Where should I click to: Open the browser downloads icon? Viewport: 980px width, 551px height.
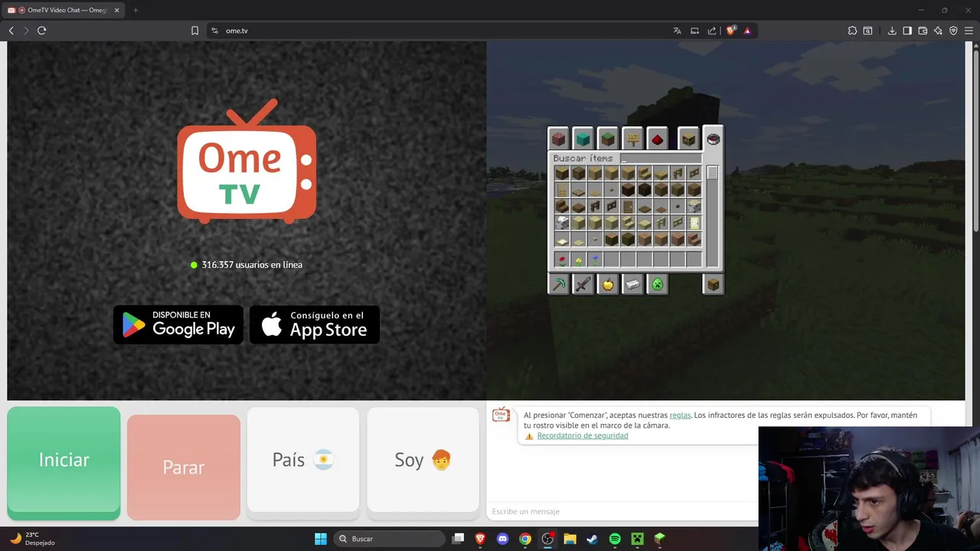(892, 31)
